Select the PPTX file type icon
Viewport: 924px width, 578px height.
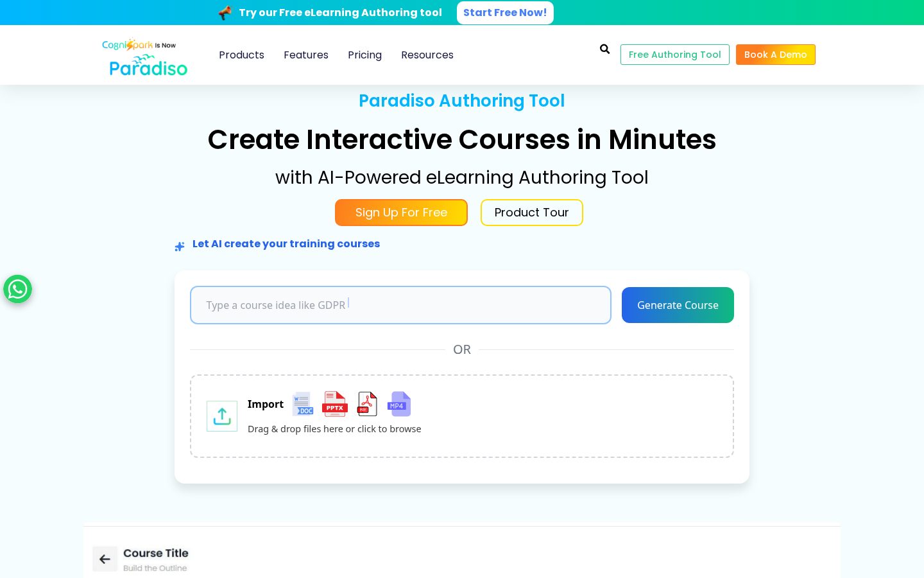(x=335, y=404)
